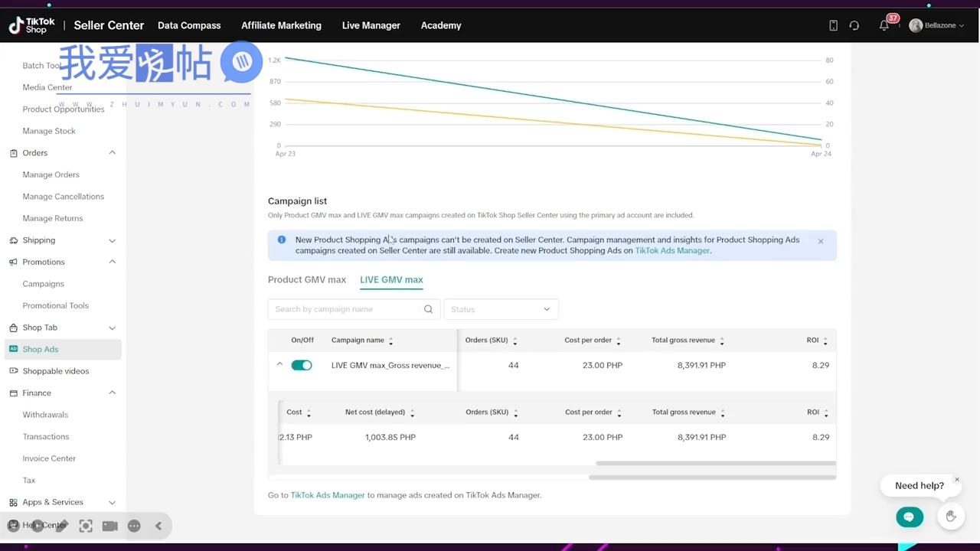Open Manage Returns page
980x551 pixels.
53,218
